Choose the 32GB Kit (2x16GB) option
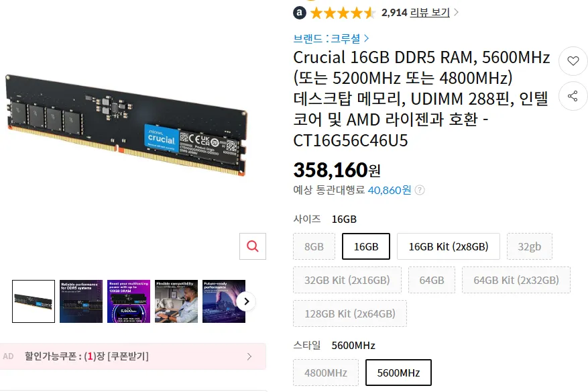This screenshot has height=392, width=588. 347,280
